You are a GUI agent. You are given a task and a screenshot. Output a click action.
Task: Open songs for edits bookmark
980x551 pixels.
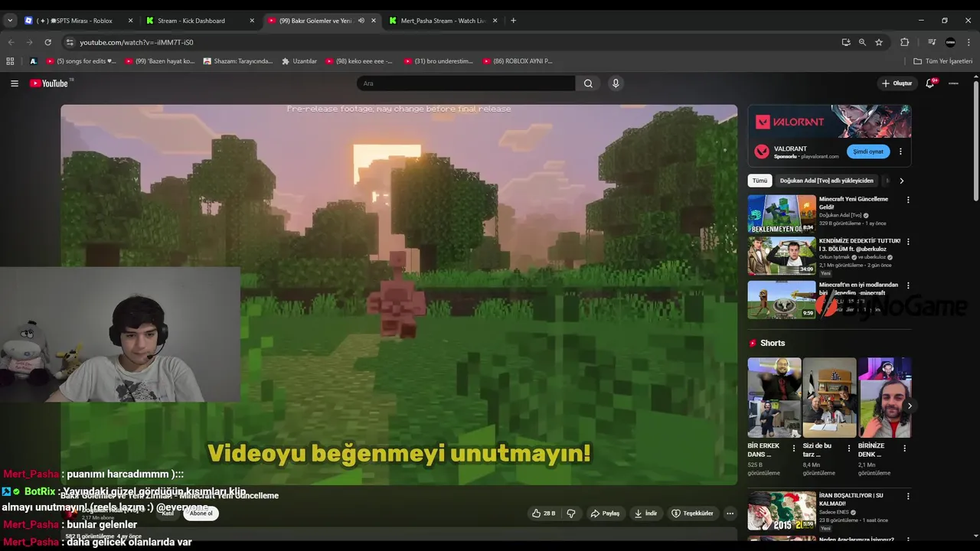[81, 61]
